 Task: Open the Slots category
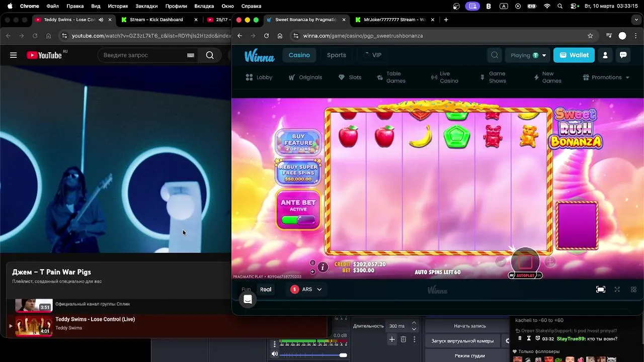click(350, 77)
